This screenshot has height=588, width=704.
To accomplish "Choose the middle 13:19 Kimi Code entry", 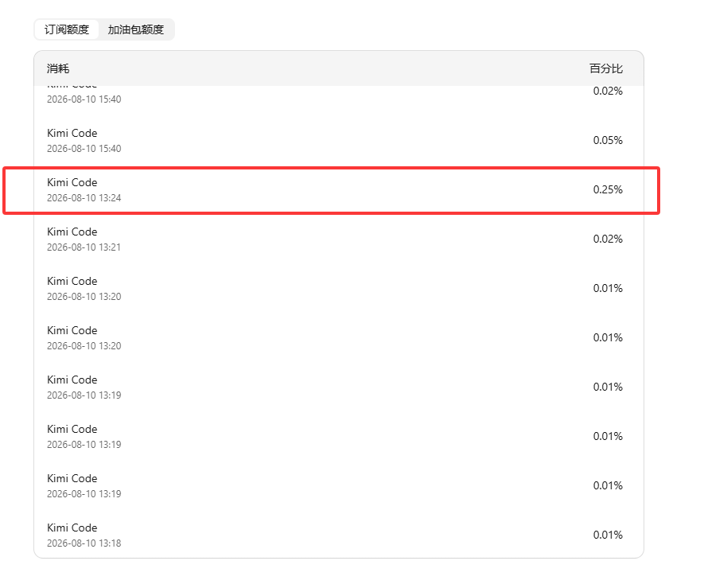I will [339, 437].
